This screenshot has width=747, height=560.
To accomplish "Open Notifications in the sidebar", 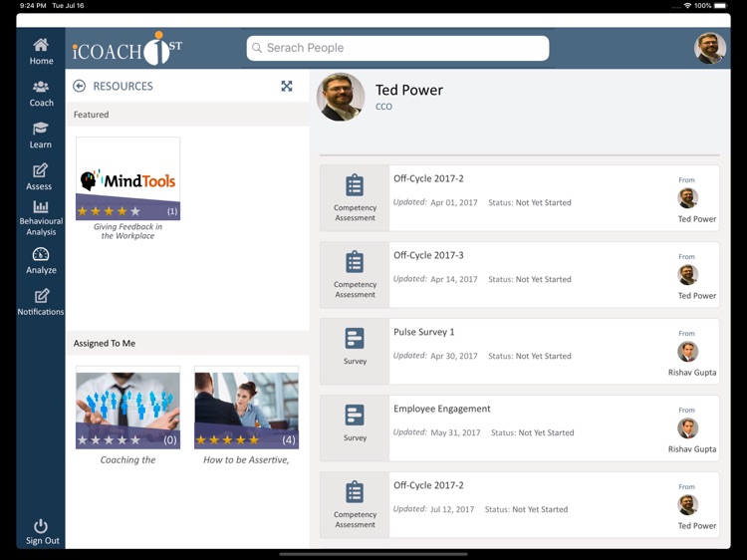I will point(41,302).
